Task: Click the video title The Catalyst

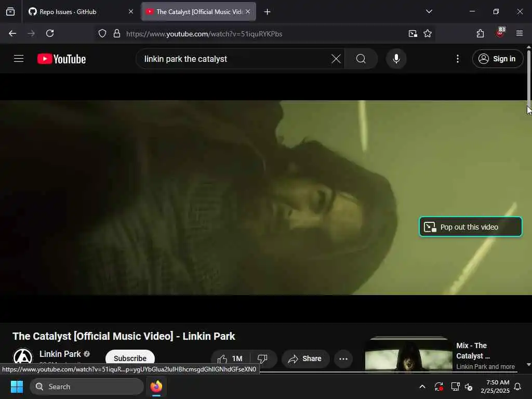Action: [124, 336]
